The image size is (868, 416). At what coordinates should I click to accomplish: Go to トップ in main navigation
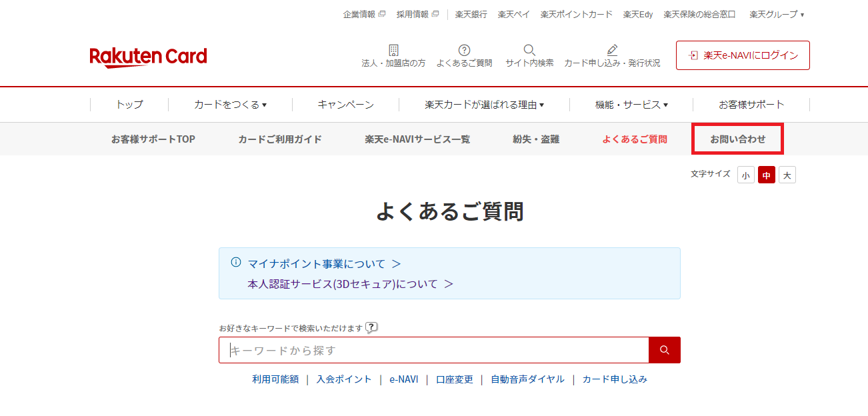pos(129,105)
